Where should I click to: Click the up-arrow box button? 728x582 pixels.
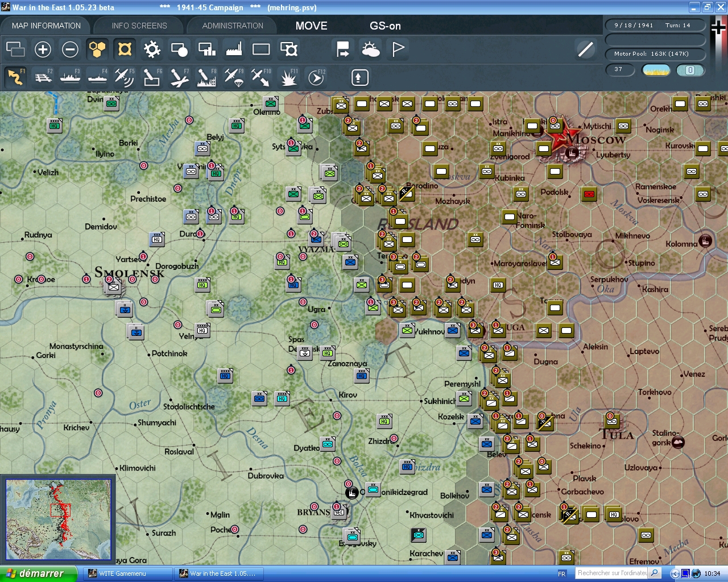[x=359, y=77]
